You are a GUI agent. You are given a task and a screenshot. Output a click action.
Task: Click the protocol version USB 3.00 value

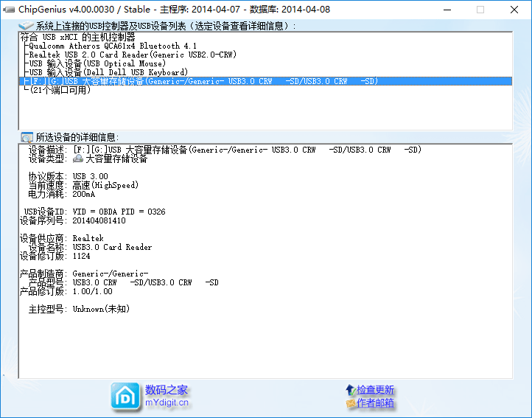click(90, 176)
